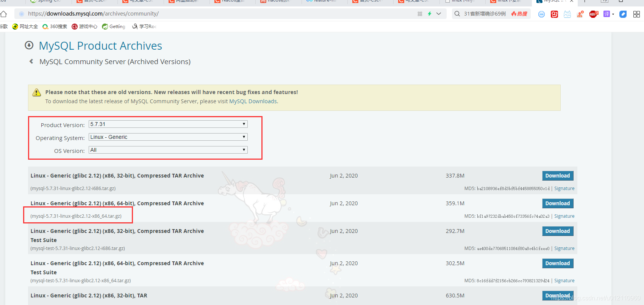This screenshot has height=305, width=644.
Task: Click the browser home icon
Action: tap(4, 14)
